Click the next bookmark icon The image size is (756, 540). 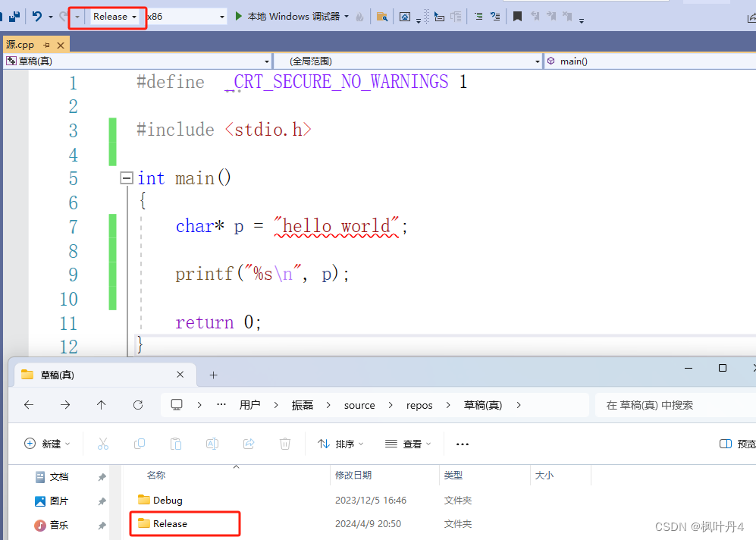[551, 17]
